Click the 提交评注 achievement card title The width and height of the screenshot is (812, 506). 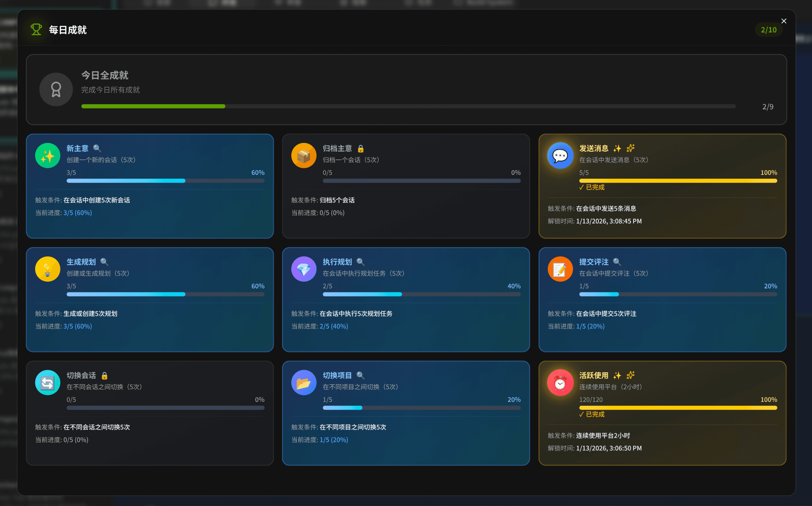pos(594,262)
